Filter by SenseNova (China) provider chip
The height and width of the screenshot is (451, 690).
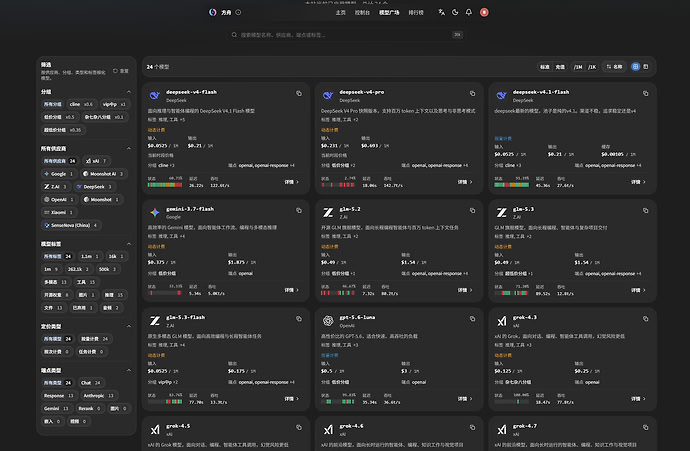pyautogui.click(x=71, y=225)
